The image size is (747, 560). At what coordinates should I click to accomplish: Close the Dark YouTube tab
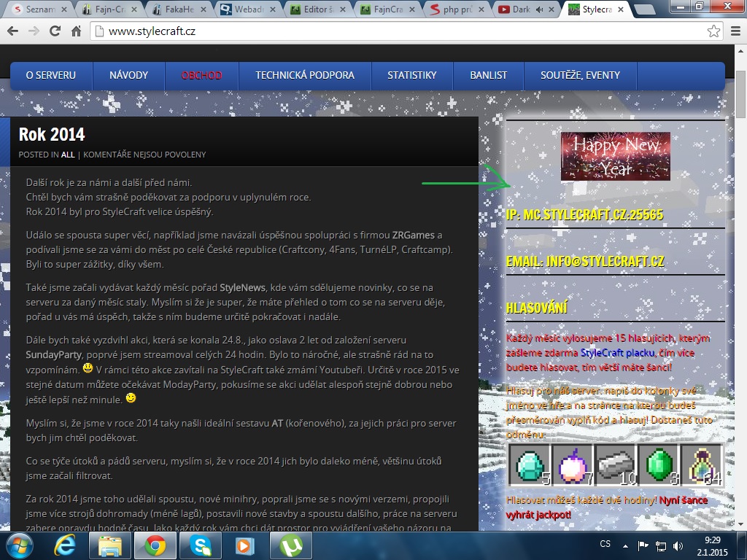[x=551, y=9]
